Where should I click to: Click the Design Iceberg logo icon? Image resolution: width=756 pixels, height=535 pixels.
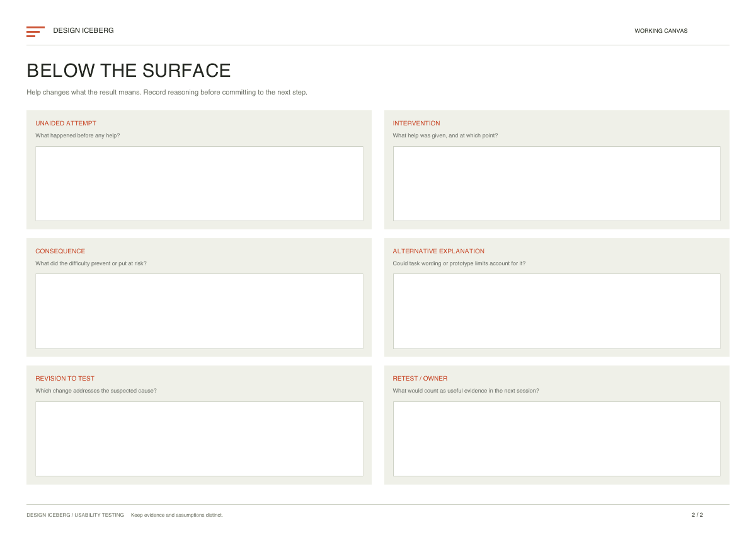click(x=35, y=32)
